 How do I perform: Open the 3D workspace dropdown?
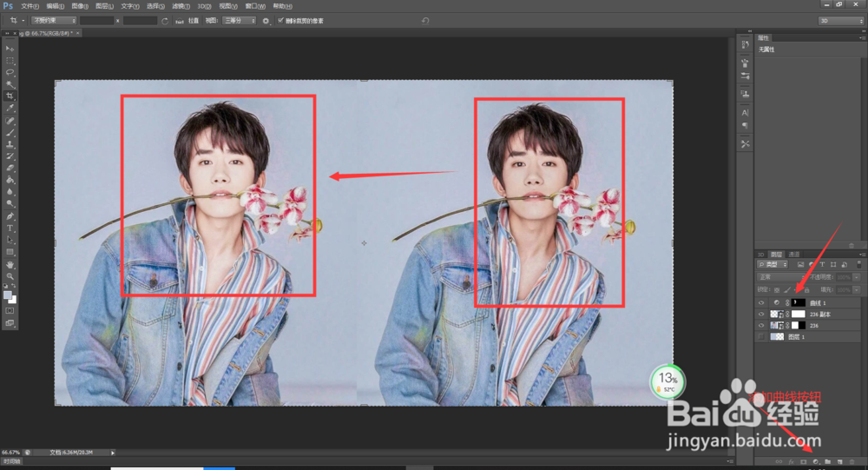tap(841, 21)
